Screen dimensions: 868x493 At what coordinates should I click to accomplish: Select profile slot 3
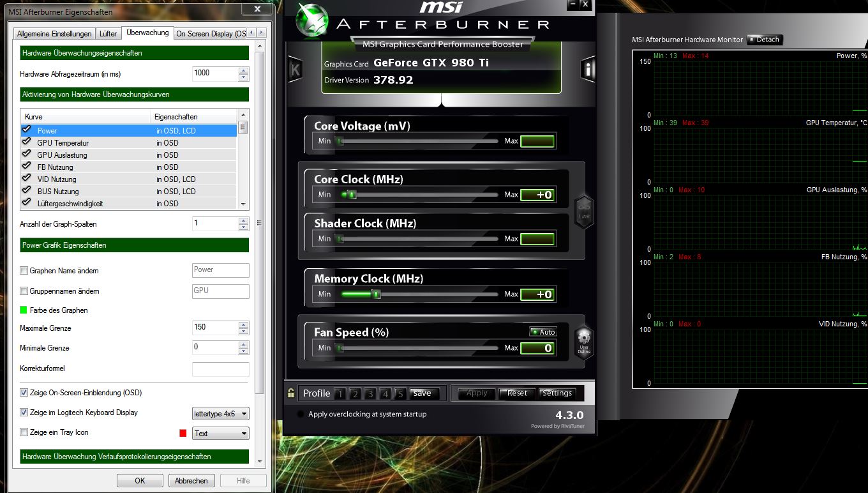point(371,393)
